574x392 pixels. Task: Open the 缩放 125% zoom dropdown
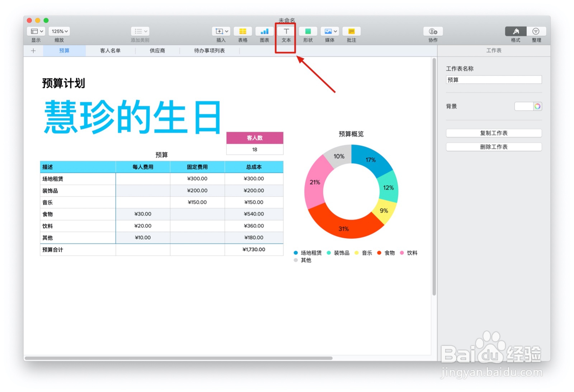click(x=58, y=31)
